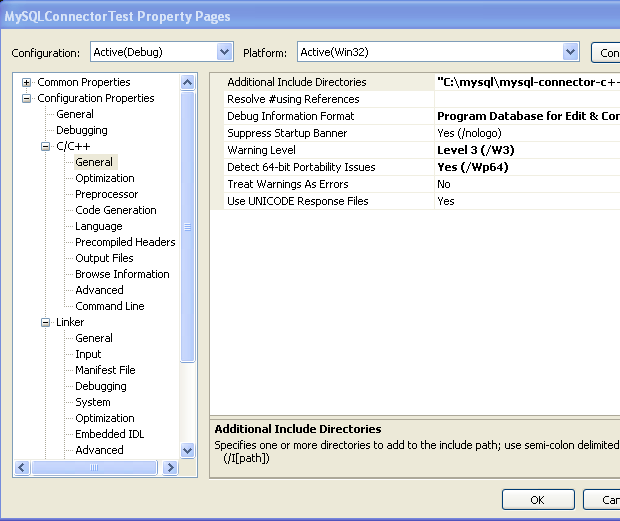Expand the Common Properties node
The height and width of the screenshot is (521, 620).
click(x=27, y=82)
